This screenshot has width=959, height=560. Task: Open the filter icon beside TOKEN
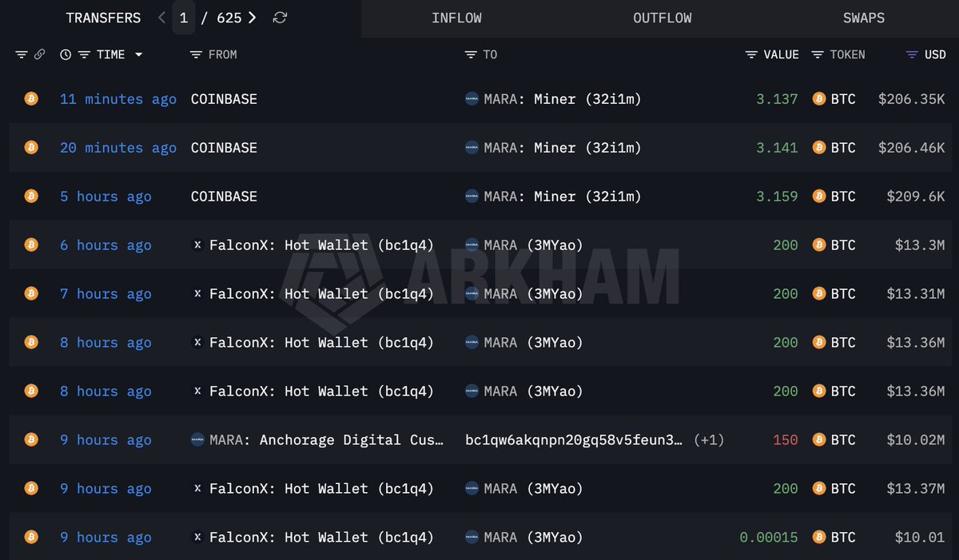point(818,54)
